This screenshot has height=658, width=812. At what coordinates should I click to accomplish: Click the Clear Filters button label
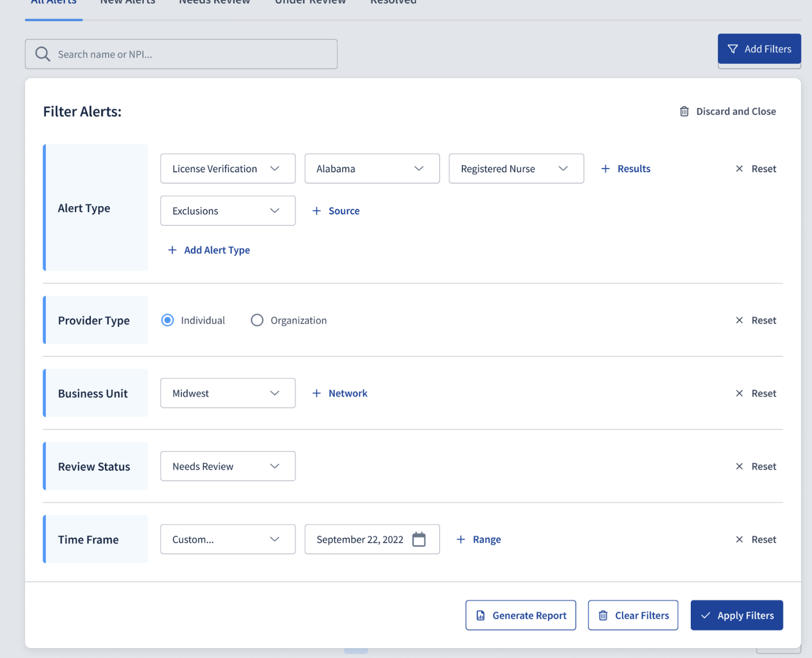pyautogui.click(x=642, y=616)
